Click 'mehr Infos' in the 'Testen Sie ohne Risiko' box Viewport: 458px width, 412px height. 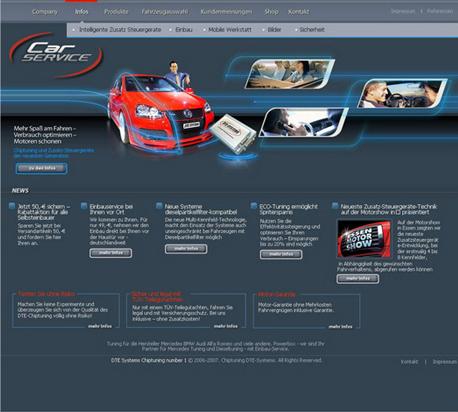tap(100, 326)
